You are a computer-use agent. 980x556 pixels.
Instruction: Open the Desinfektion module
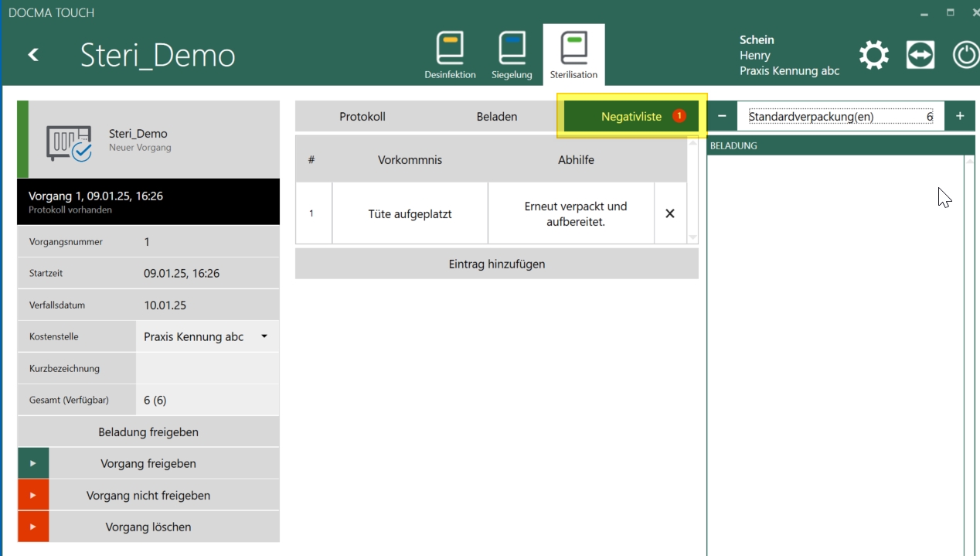pyautogui.click(x=450, y=54)
